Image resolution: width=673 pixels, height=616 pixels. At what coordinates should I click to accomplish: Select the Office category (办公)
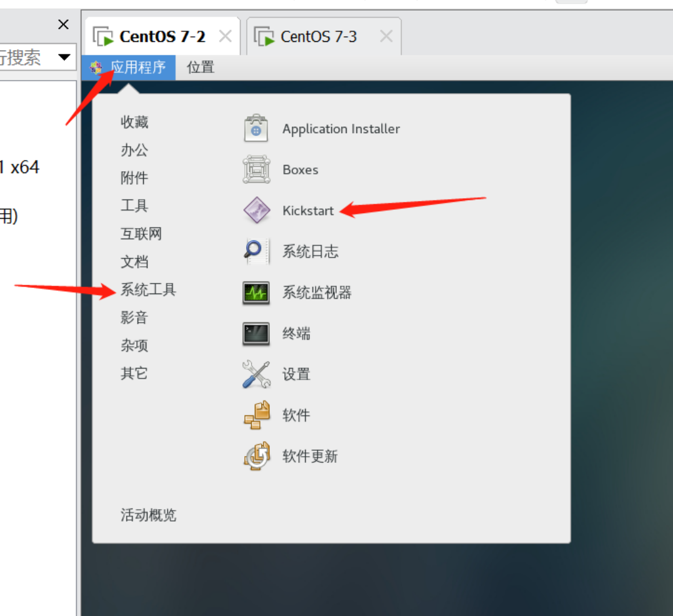(134, 150)
